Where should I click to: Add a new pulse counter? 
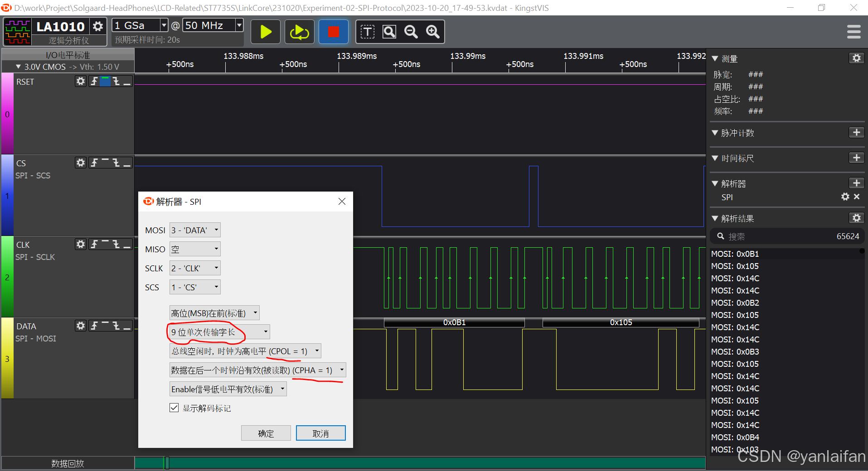[x=856, y=132]
